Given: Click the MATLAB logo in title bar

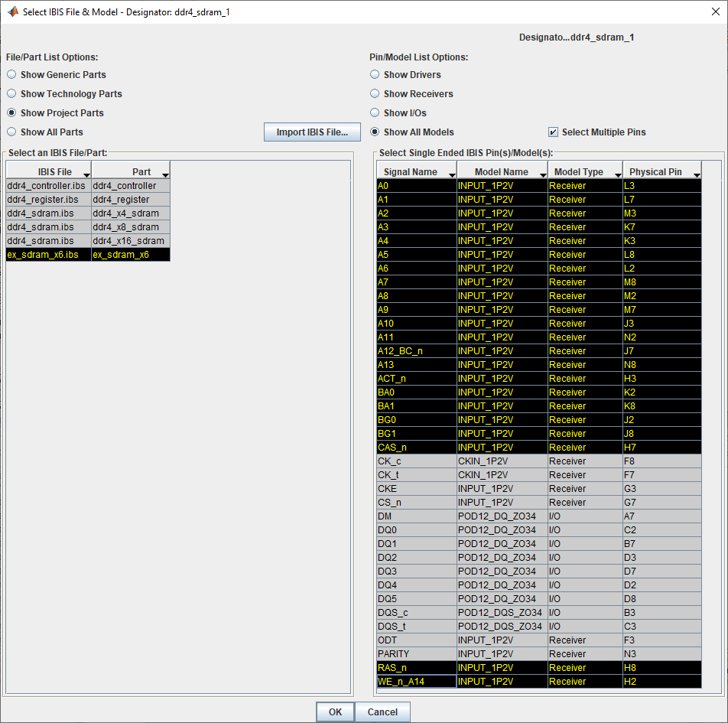Looking at the screenshot, I should (12, 11).
